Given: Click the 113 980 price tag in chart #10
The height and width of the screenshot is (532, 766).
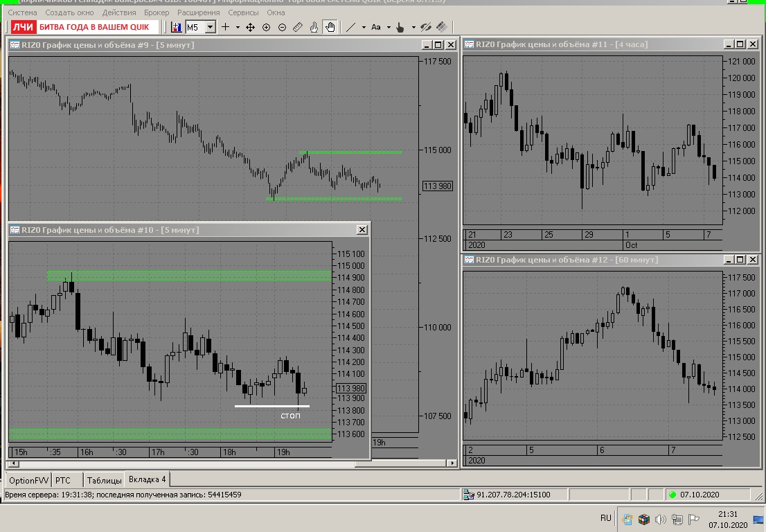Looking at the screenshot, I should click(x=350, y=389).
